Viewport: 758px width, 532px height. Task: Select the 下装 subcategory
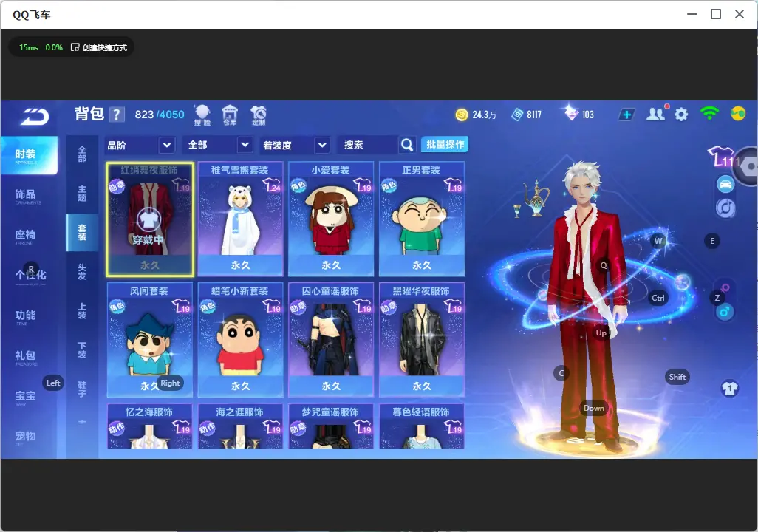pyautogui.click(x=82, y=350)
